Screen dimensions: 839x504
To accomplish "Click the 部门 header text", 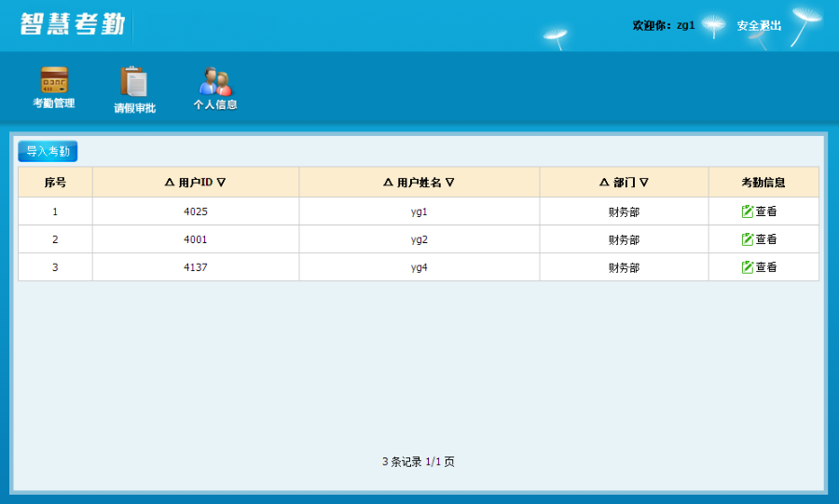I will point(624,183).
